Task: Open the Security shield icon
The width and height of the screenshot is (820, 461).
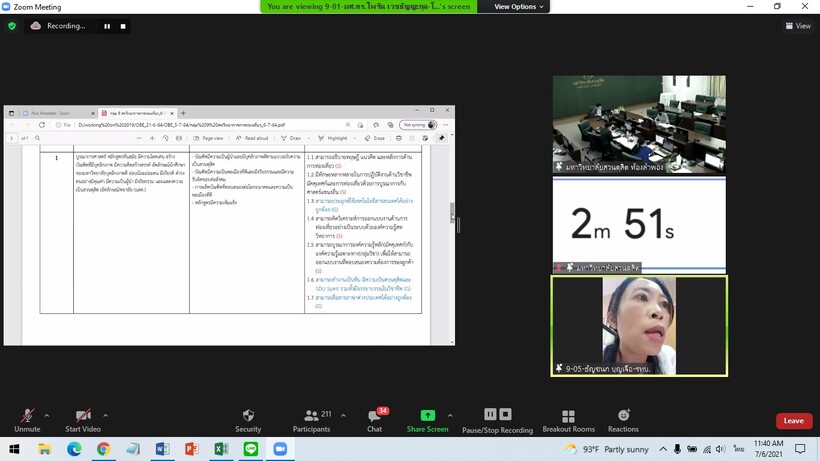Action: tap(248, 416)
